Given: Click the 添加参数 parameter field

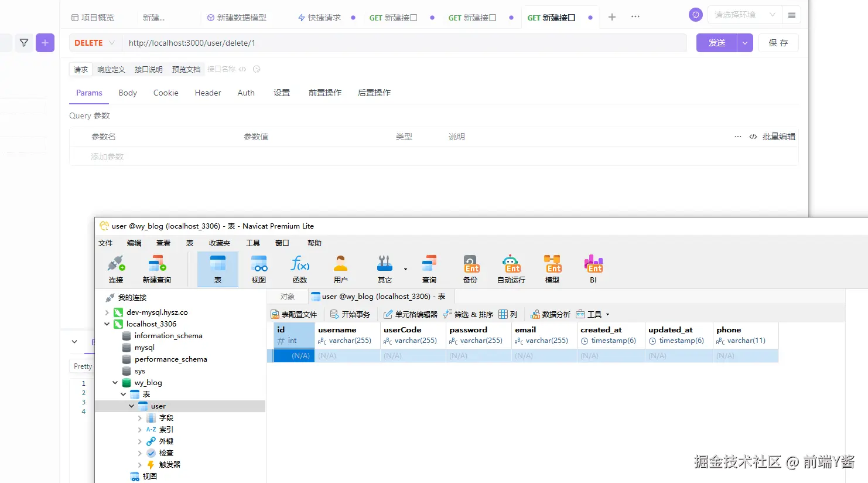Looking at the screenshot, I should click(107, 157).
